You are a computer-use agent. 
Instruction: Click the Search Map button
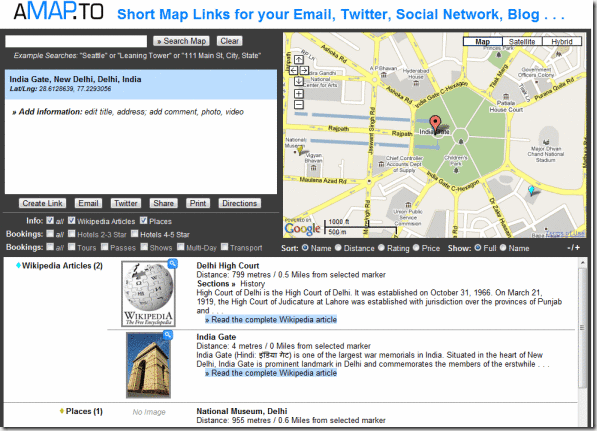(x=182, y=41)
